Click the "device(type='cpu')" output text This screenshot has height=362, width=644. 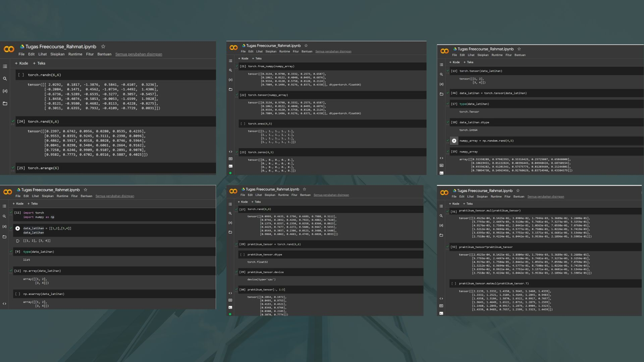click(x=261, y=280)
